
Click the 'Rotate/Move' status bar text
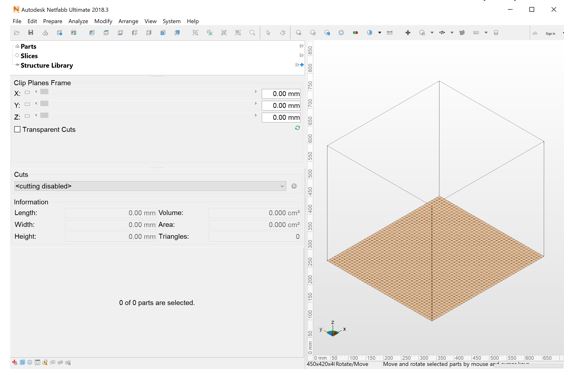point(352,364)
